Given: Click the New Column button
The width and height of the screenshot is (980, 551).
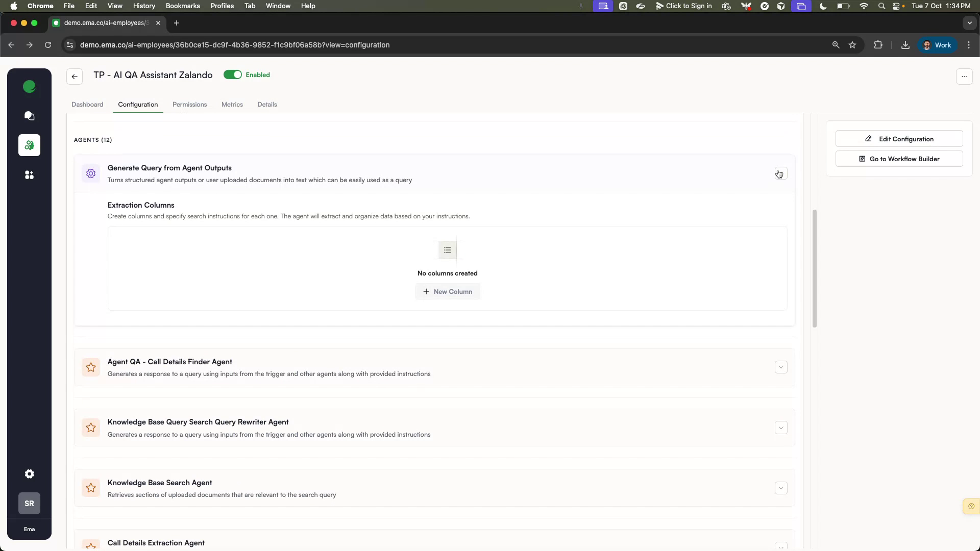Looking at the screenshot, I should tap(448, 291).
